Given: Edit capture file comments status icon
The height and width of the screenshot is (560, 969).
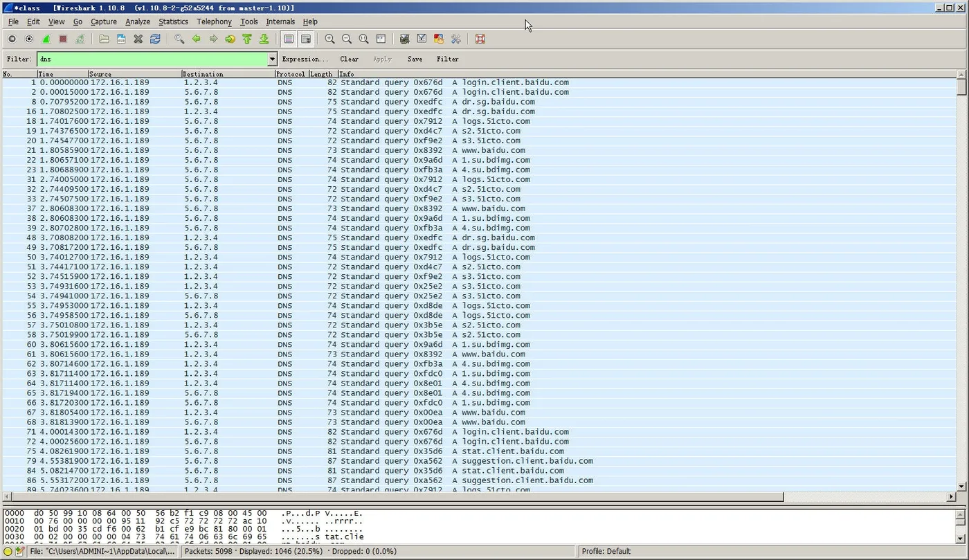Looking at the screenshot, I should [19, 552].
